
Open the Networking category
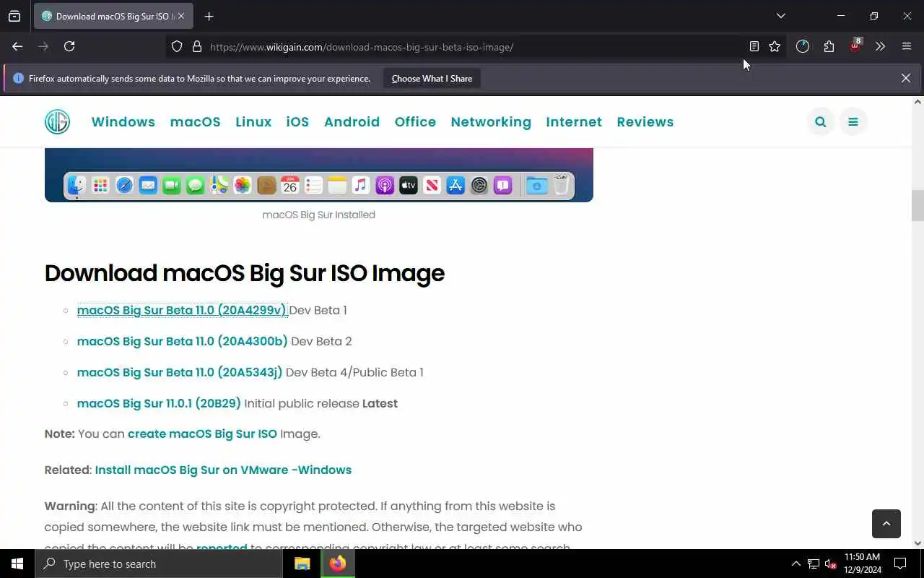point(491,122)
